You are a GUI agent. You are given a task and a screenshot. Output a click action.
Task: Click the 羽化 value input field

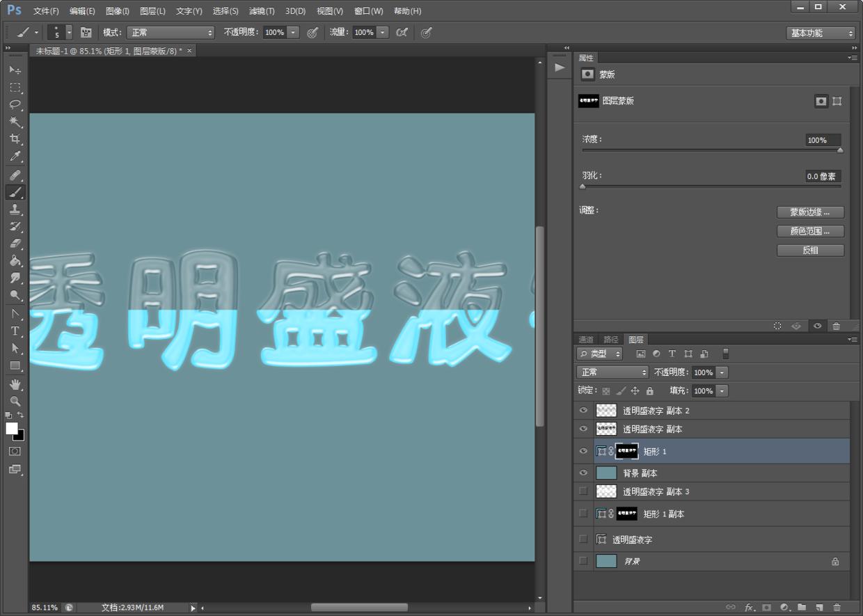pos(823,177)
